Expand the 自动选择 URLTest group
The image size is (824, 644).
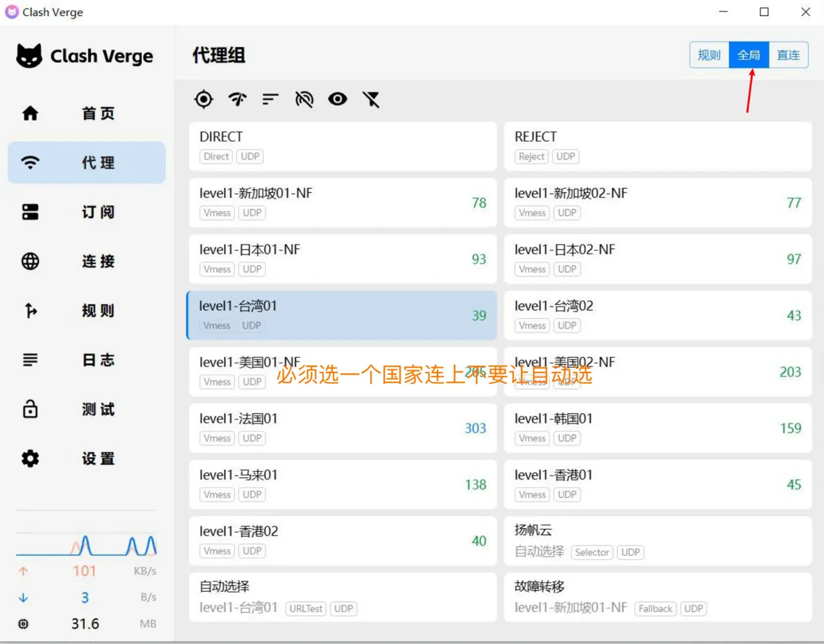point(342,597)
